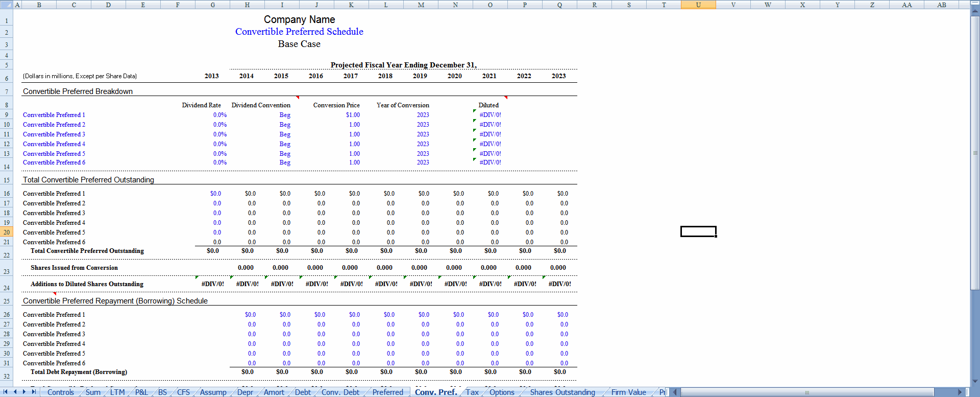Click the horizontal scrollbar thumb
Viewport: 980px width, 397px height.
[x=807, y=392]
